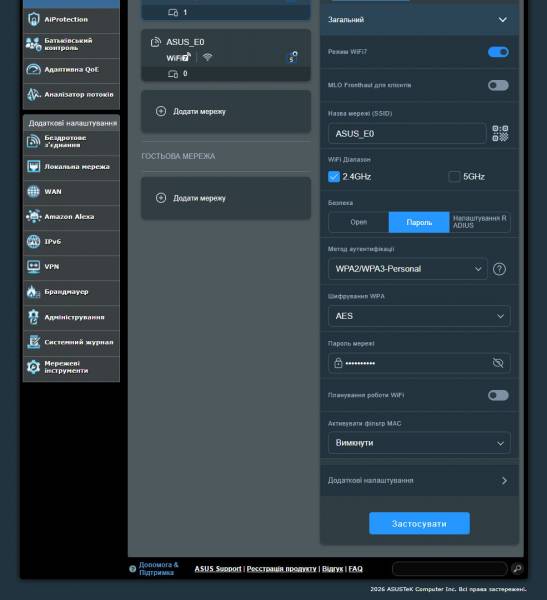Show the SSID QR code icon
This screenshot has width=547, height=600.
click(500, 134)
